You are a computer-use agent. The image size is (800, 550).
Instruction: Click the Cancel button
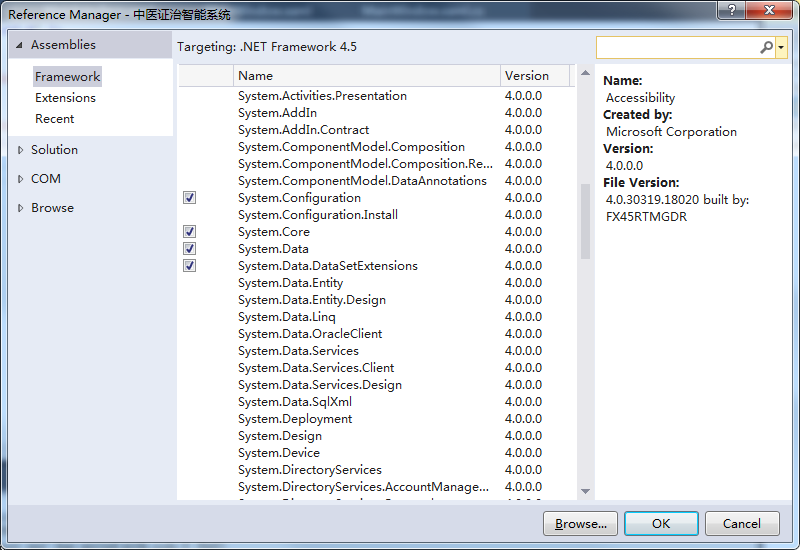tap(742, 523)
